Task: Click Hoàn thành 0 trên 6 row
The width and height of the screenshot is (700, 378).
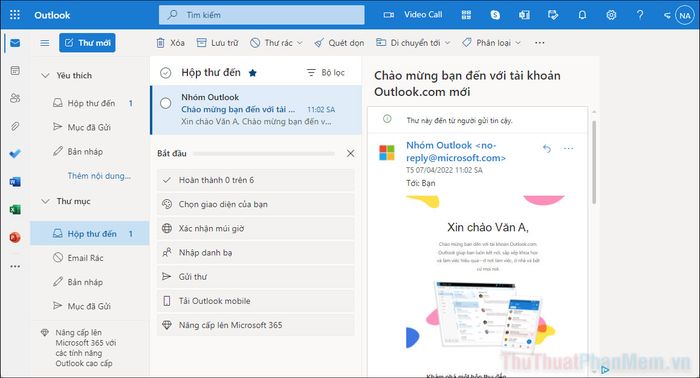Action: coord(255,180)
